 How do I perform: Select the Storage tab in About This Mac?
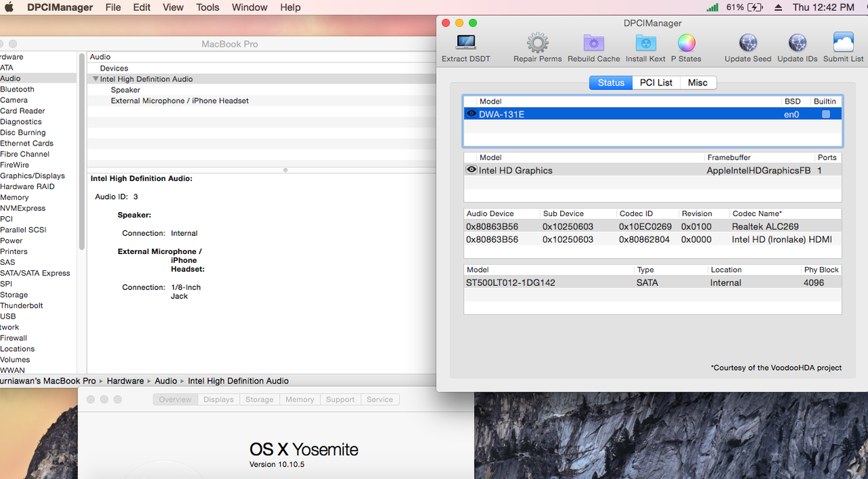(259, 400)
